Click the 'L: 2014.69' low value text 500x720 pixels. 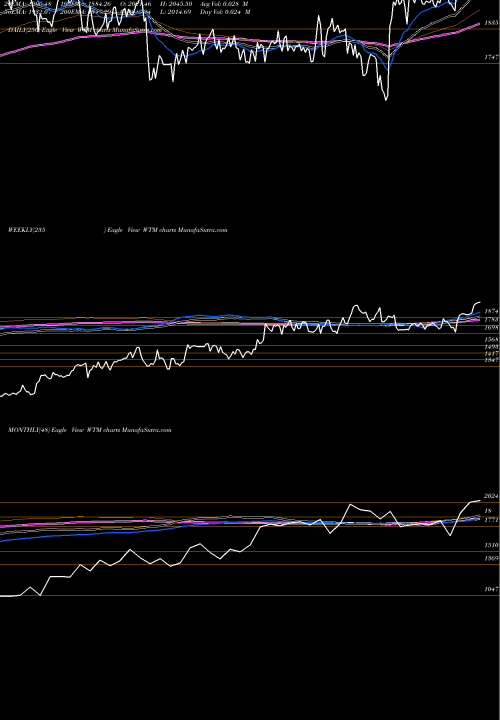click(x=176, y=12)
